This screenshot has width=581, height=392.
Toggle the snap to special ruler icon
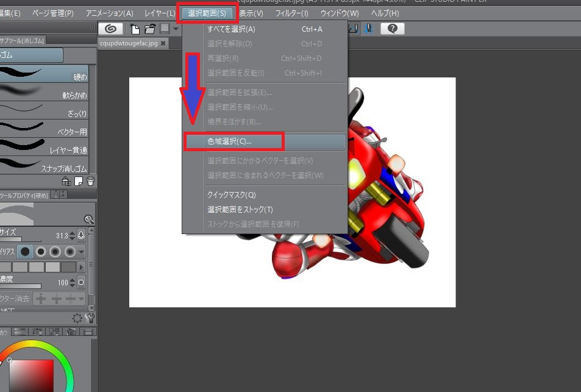point(369,29)
